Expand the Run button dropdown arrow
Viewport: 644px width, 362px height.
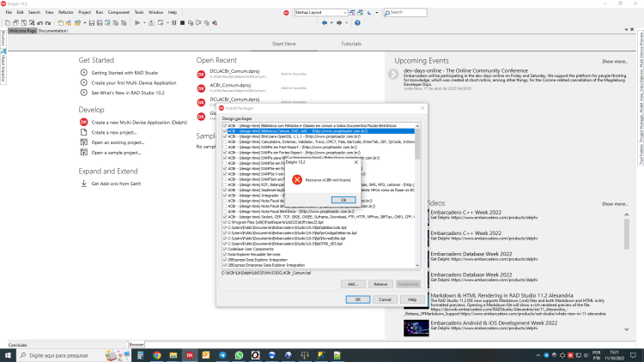(144, 23)
